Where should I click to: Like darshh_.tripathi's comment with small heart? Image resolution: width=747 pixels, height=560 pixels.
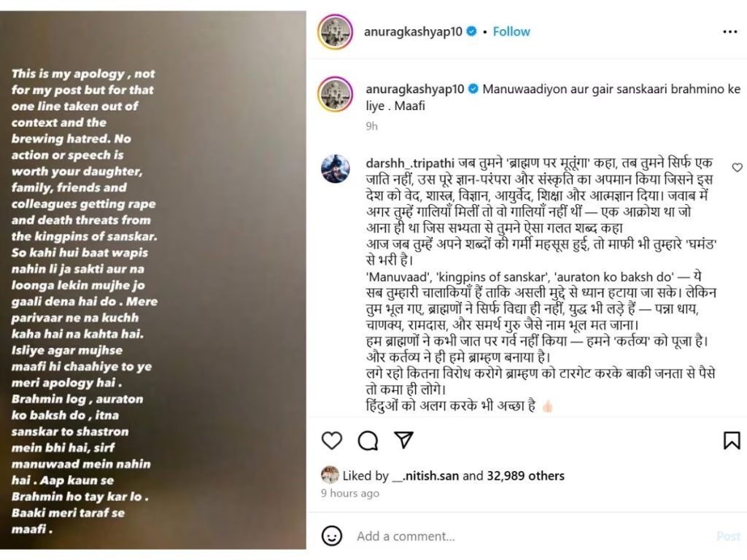[x=737, y=168]
